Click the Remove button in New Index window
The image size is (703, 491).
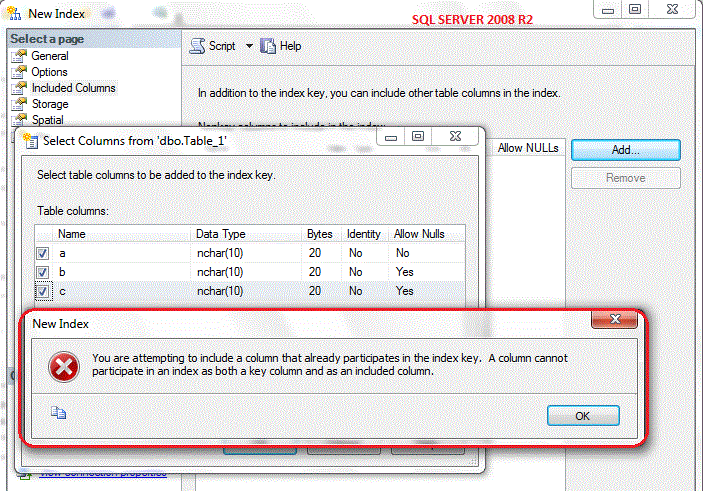coord(626,178)
